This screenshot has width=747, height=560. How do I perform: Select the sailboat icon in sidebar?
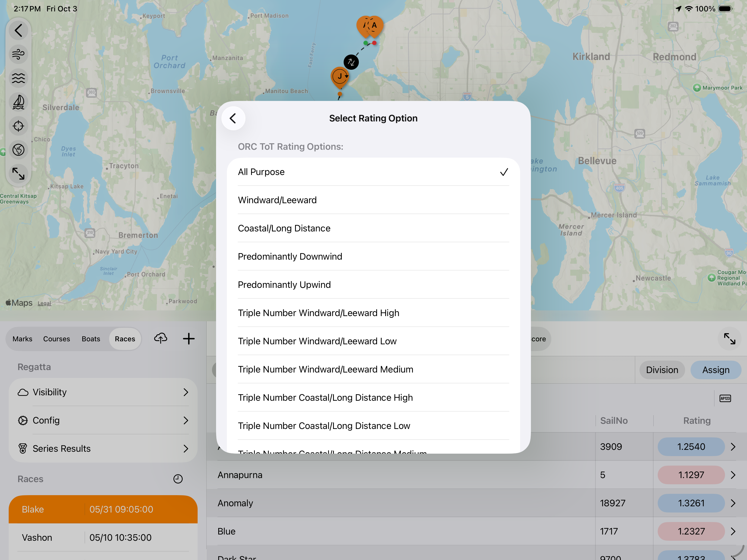point(18,102)
